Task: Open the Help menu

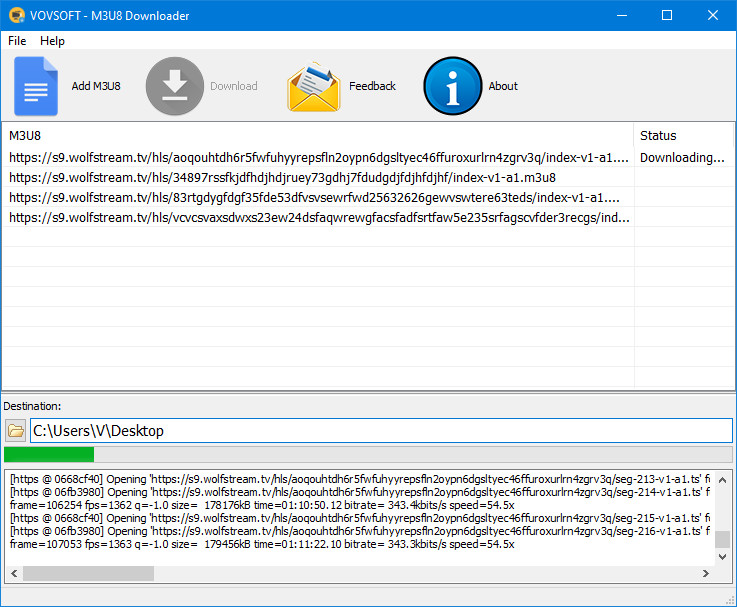Action: 52,41
